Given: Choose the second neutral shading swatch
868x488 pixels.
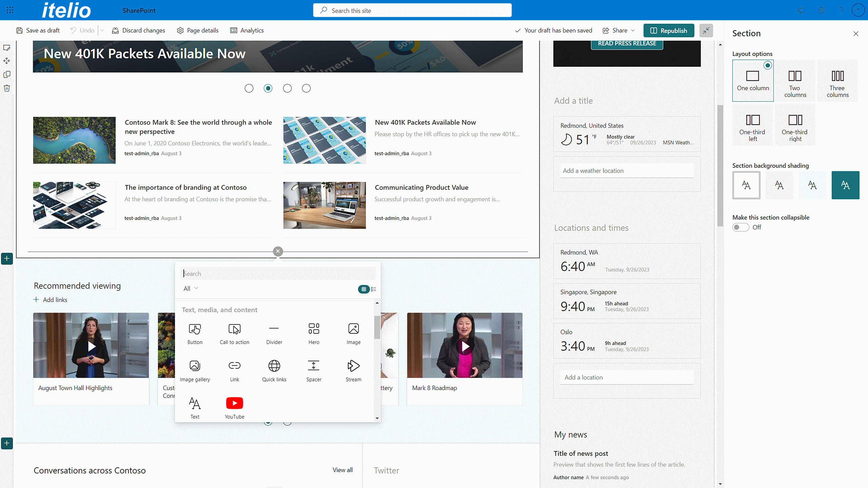Looking at the screenshot, I should tap(779, 185).
